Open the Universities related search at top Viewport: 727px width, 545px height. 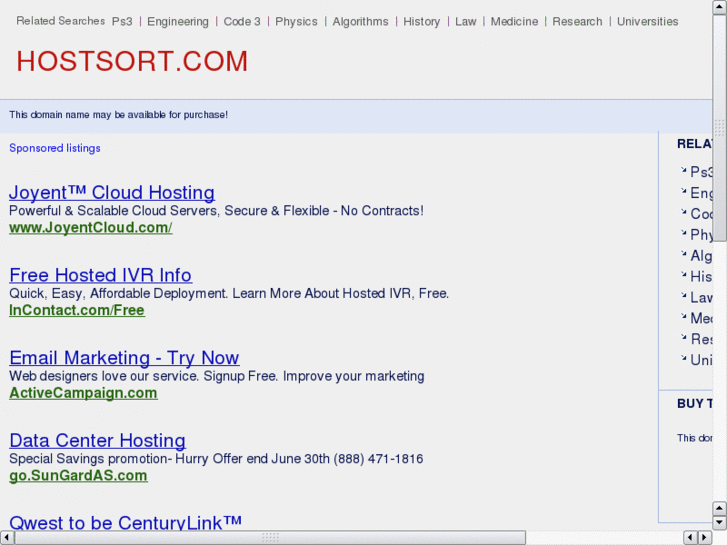coord(647,21)
